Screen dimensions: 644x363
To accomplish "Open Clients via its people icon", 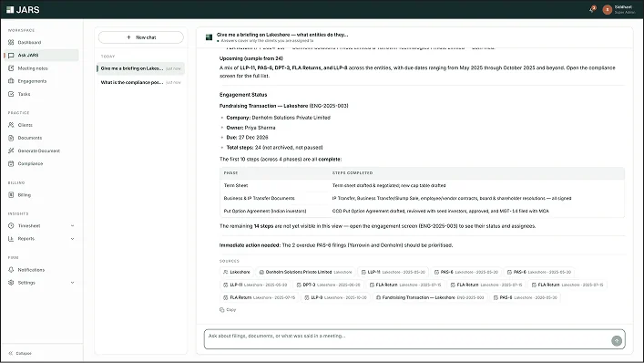I will coord(11,125).
